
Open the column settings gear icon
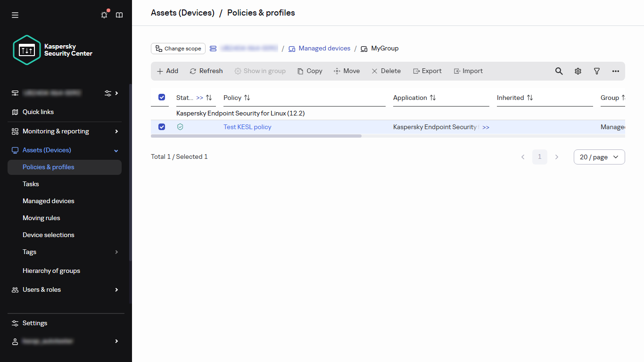578,71
